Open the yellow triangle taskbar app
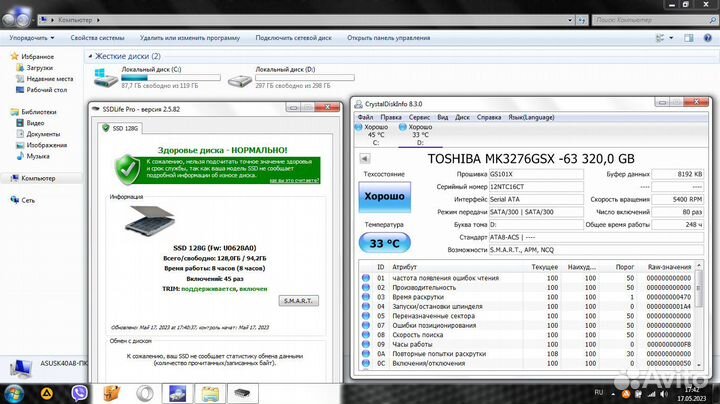The image size is (720, 404). click(47, 393)
